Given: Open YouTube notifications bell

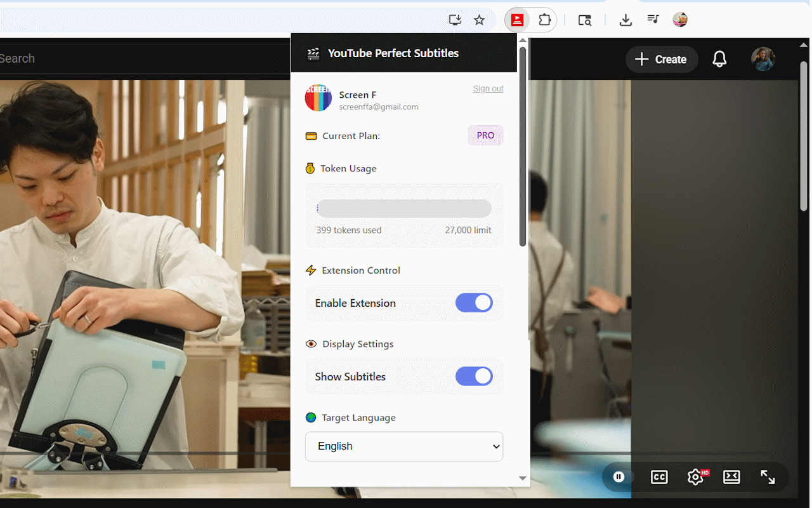Looking at the screenshot, I should coord(719,59).
